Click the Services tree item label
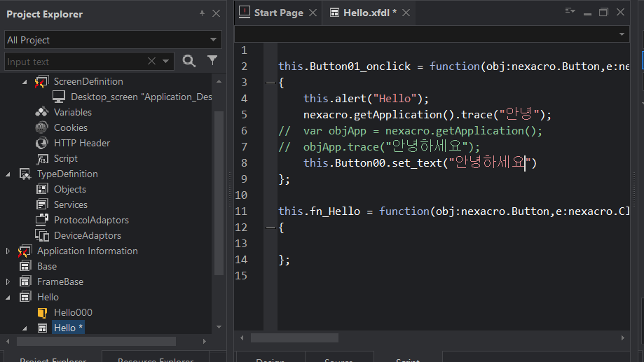 point(71,204)
